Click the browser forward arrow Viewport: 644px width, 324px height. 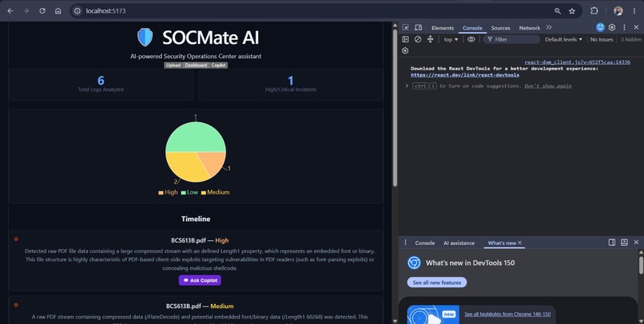click(x=26, y=11)
